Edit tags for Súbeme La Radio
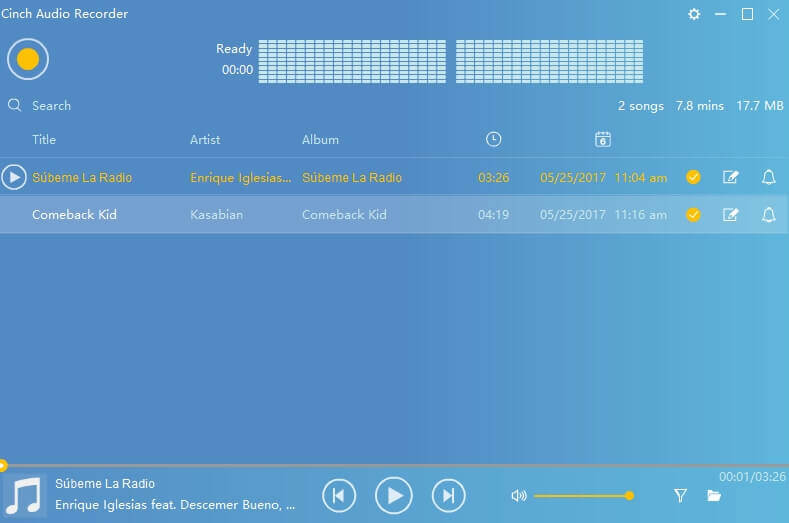Image resolution: width=789 pixels, height=523 pixels. pyautogui.click(x=731, y=177)
